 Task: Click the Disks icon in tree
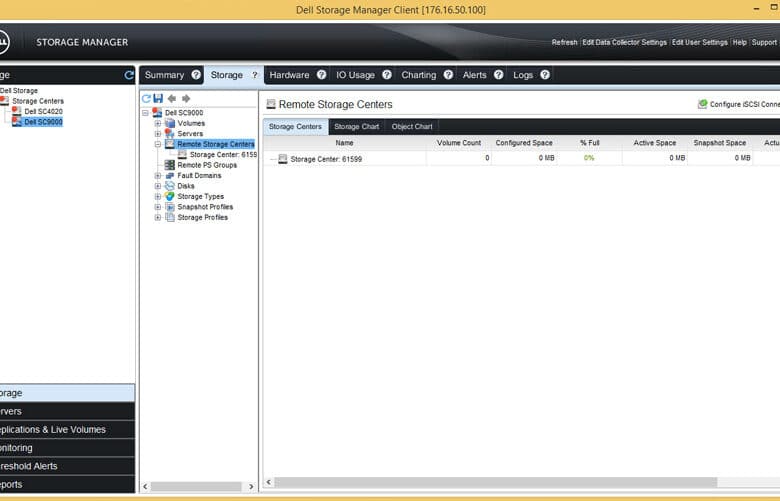[170, 186]
